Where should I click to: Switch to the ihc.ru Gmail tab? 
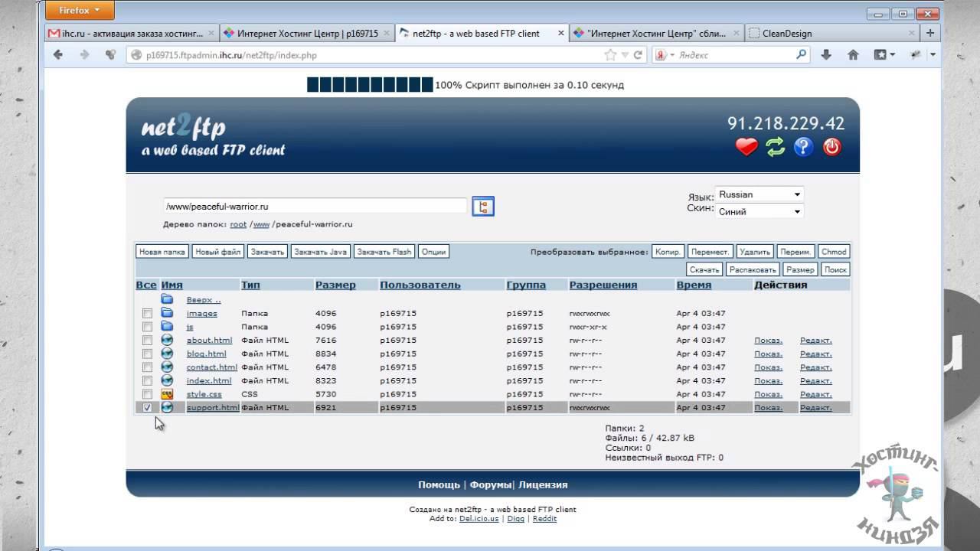pyautogui.click(x=131, y=33)
